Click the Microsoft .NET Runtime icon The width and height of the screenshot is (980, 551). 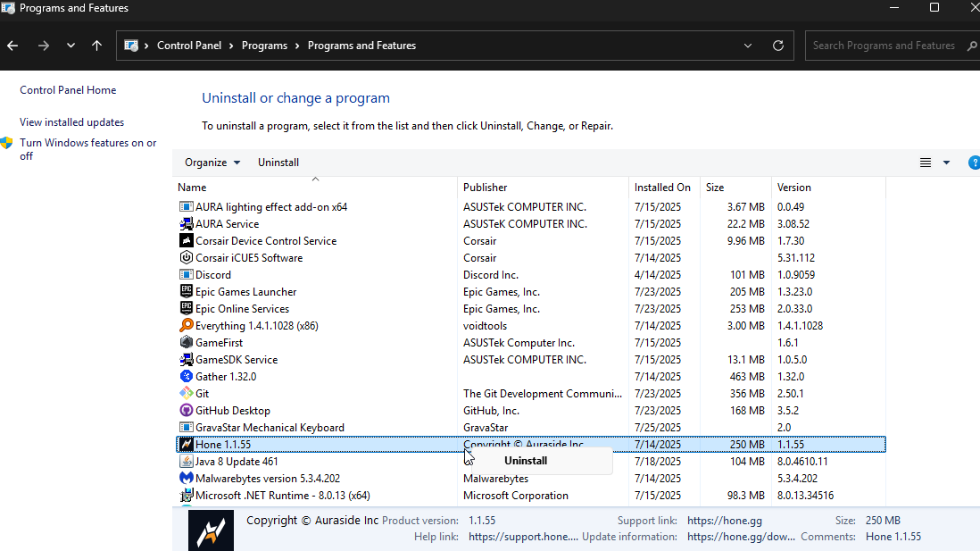(187, 496)
